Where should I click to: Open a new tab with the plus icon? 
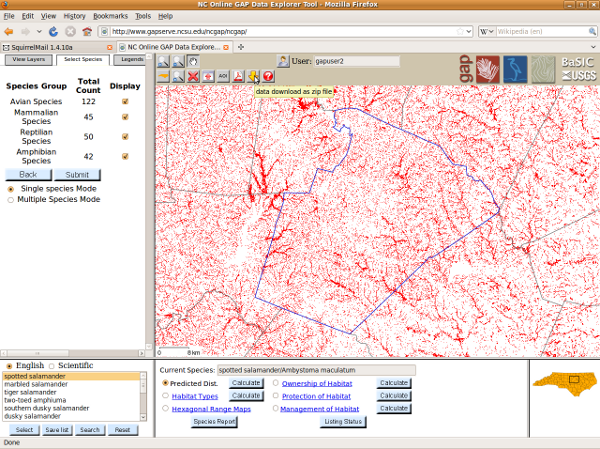click(x=241, y=47)
